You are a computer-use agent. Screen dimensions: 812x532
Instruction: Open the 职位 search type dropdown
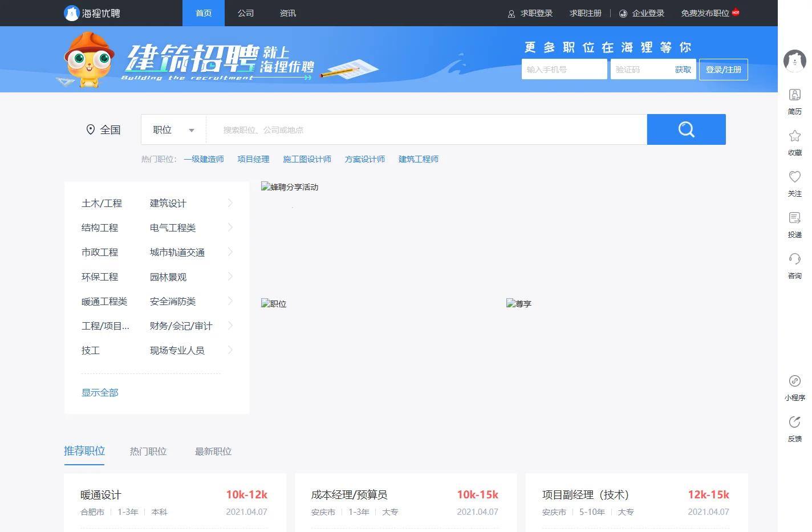(x=173, y=129)
